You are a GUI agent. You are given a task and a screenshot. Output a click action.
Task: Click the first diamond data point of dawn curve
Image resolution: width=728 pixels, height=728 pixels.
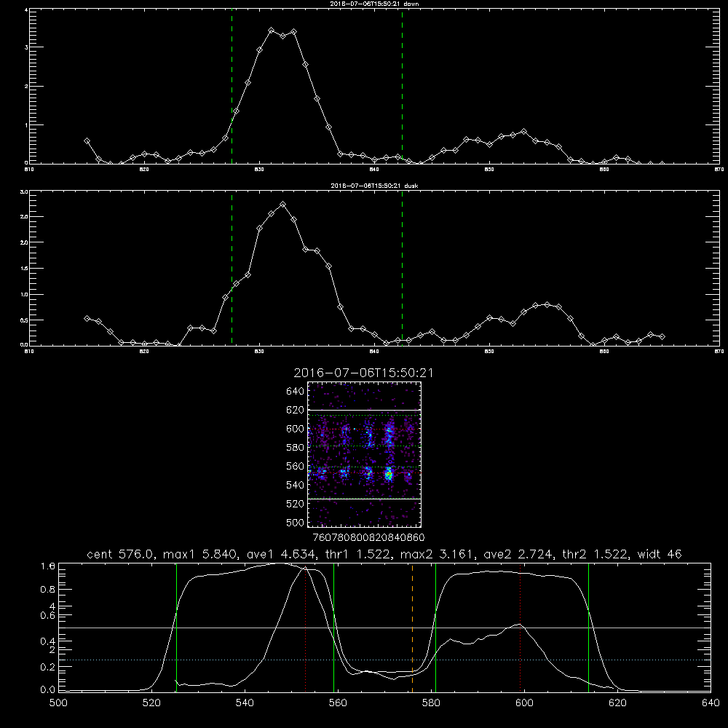[x=87, y=141]
